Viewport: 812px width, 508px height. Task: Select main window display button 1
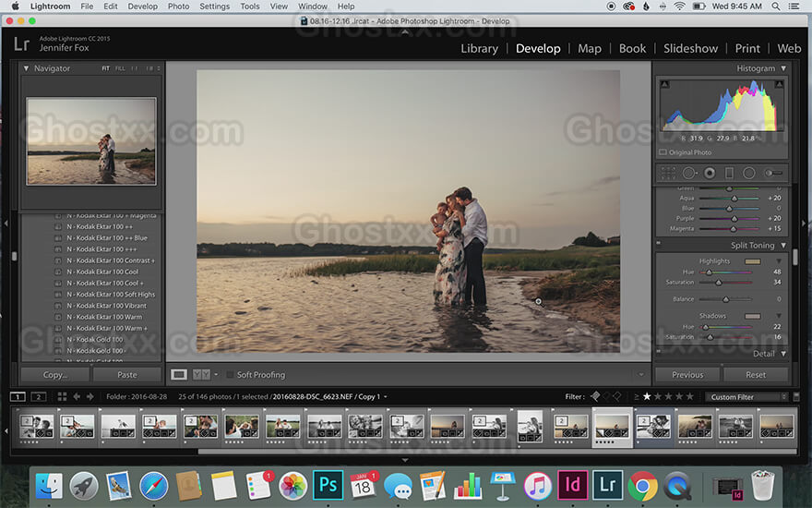(x=18, y=397)
